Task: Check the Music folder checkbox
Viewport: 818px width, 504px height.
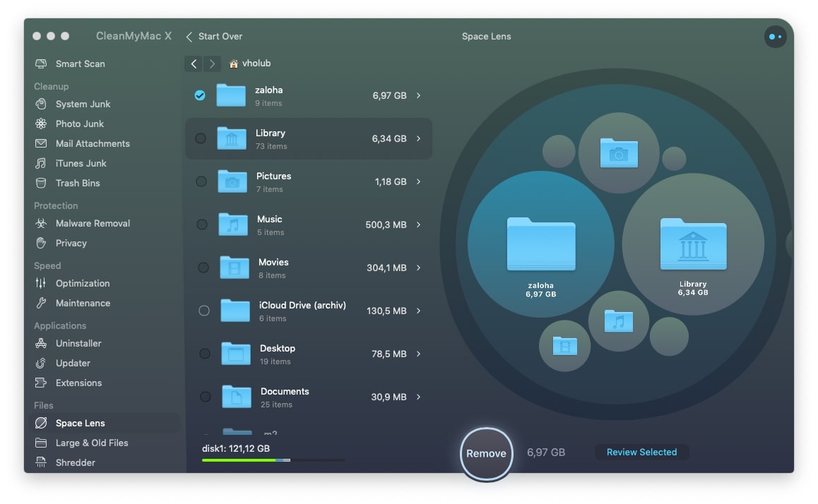Action: click(x=202, y=224)
